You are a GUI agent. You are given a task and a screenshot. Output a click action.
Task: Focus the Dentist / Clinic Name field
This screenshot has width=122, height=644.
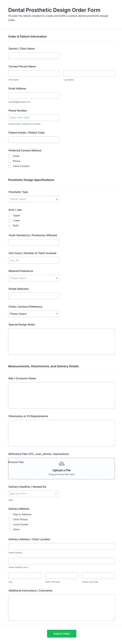pos(34,56)
